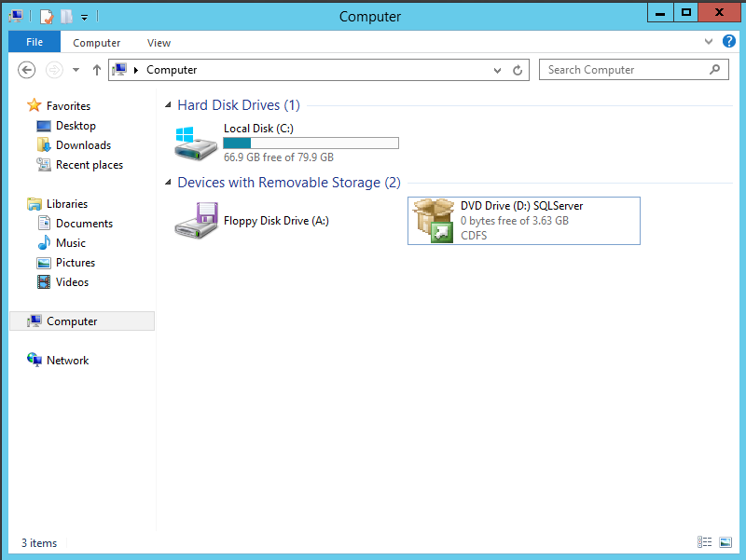Screen dimensions: 746x560
Task: Open the File menu
Action: pyautogui.click(x=34, y=42)
